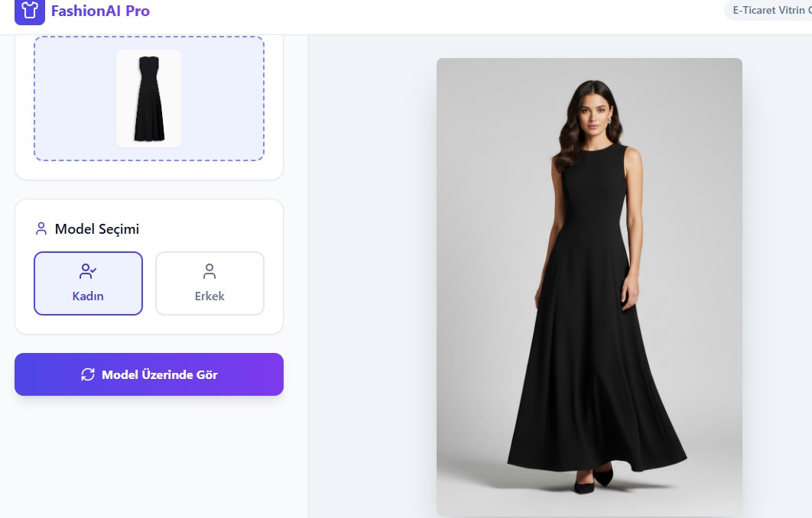Viewport: 812px width, 518px height.
Task: Click the person icon in Erkek card
Action: (209, 271)
